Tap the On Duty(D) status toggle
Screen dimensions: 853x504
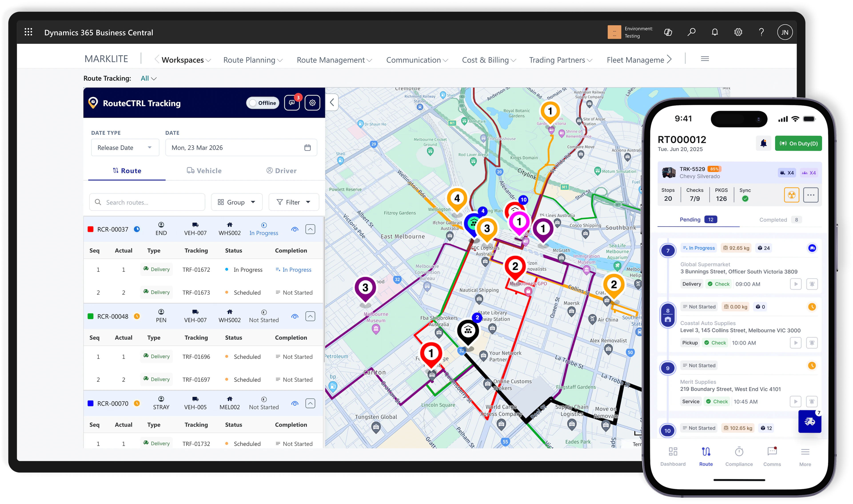[x=798, y=143]
